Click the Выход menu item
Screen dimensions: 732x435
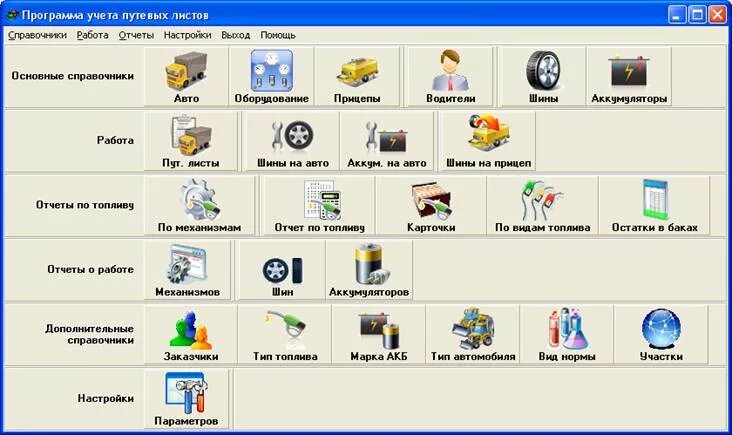click(x=236, y=35)
